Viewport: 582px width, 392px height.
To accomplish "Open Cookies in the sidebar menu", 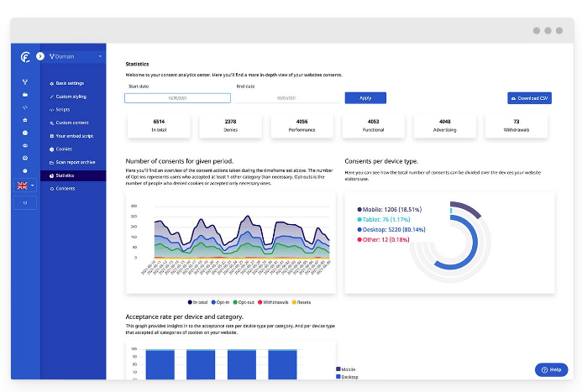I will 65,149.
